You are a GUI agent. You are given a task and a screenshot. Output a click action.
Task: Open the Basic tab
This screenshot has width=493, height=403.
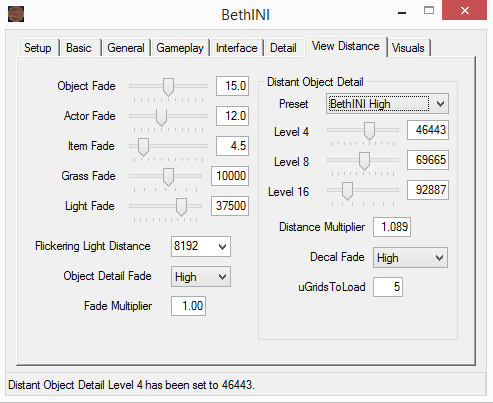click(79, 48)
